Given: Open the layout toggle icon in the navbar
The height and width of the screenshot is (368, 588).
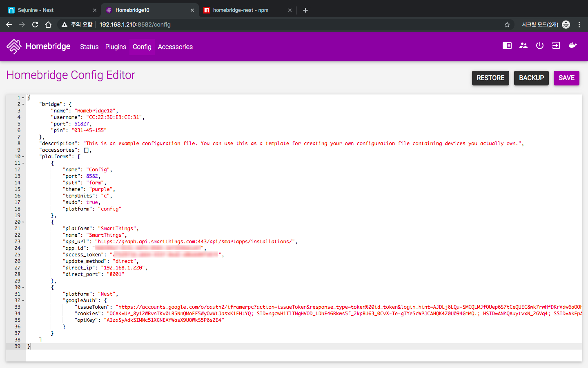Looking at the screenshot, I should (x=507, y=46).
